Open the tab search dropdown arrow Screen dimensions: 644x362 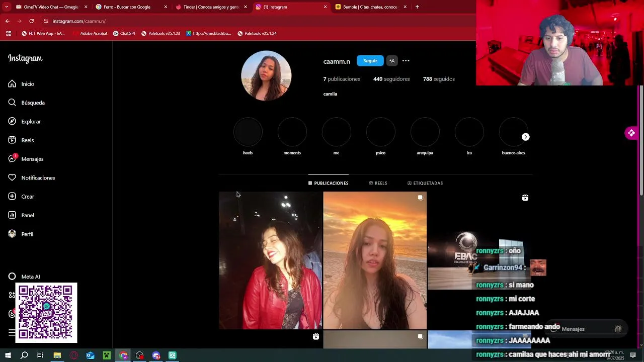click(6, 7)
